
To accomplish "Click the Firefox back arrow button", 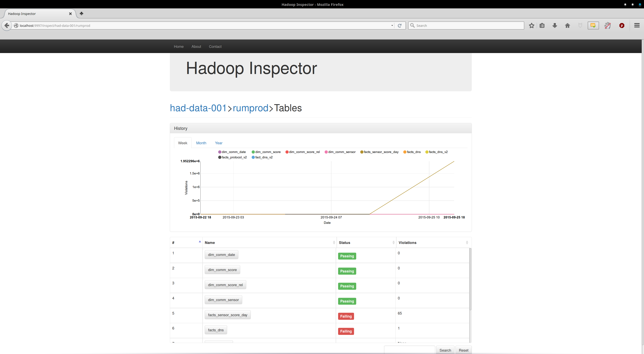I will [x=7, y=26].
